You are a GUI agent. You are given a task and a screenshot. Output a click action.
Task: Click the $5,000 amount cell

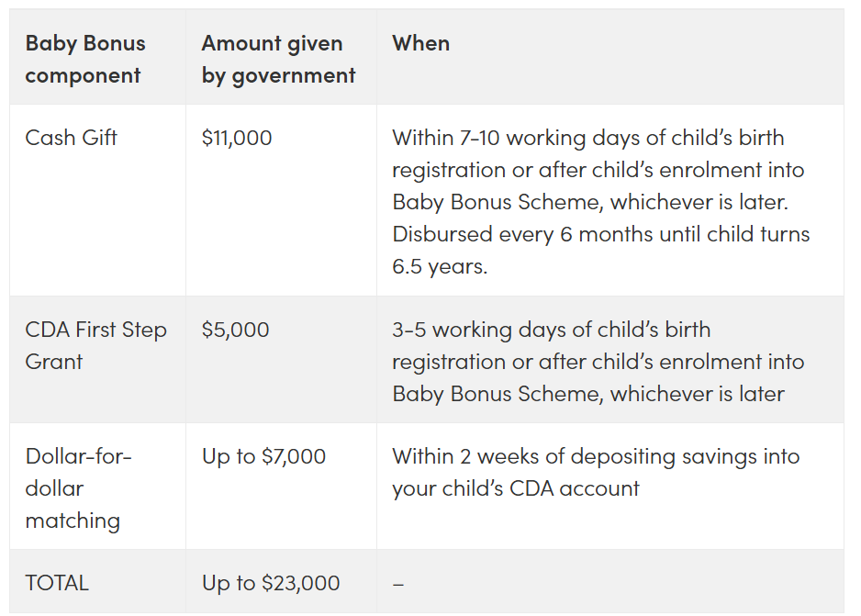coord(236,330)
